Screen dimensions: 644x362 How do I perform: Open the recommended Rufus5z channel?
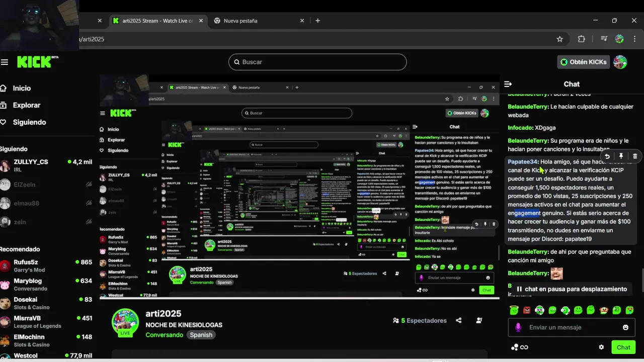tap(46, 265)
